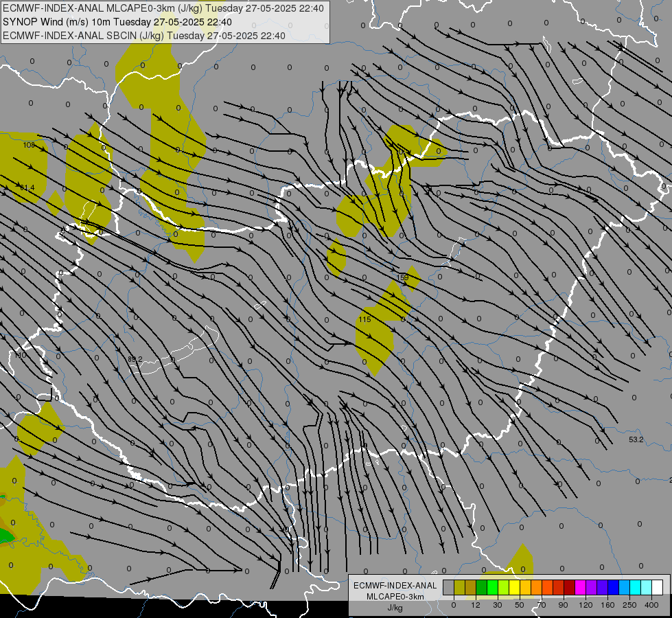Pick the dark green legend swatch
Screen dimensions: 672x618
481,587
